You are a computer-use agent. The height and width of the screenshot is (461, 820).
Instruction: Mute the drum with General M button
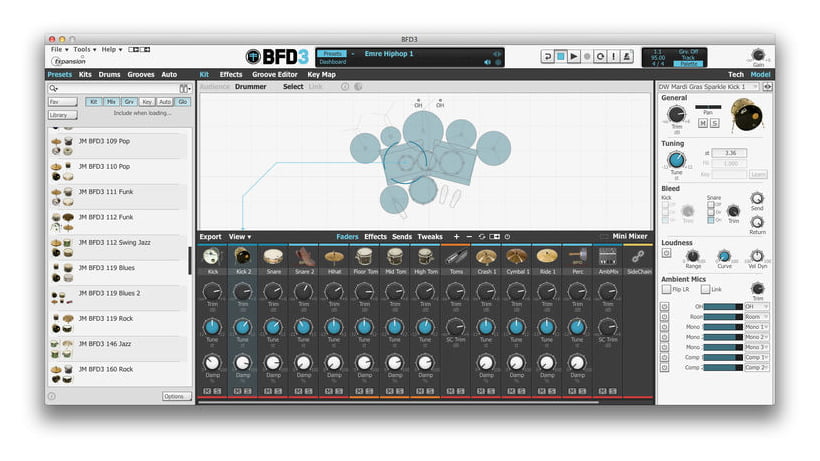703,123
